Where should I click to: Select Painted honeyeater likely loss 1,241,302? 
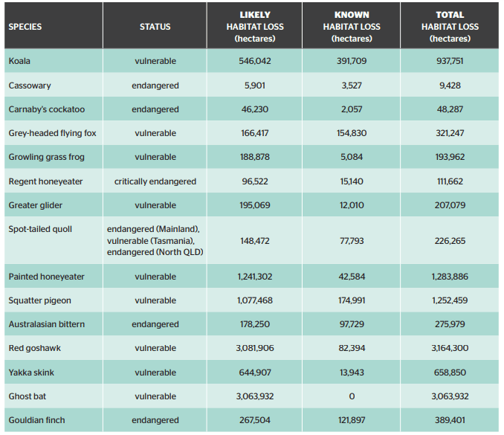[x=255, y=277]
